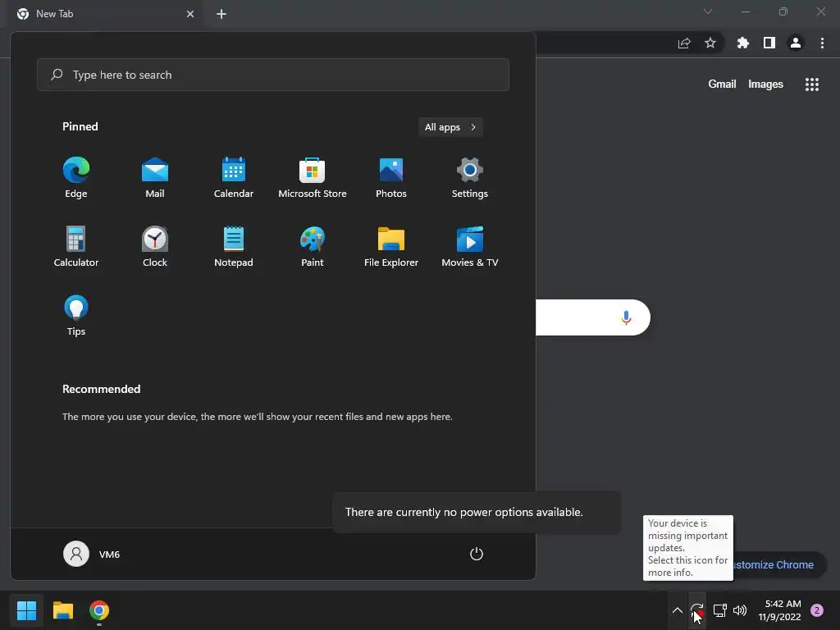Screen dimensions: 840x630
Task: Open the volume control tray icon
Action: coord(740,610)
